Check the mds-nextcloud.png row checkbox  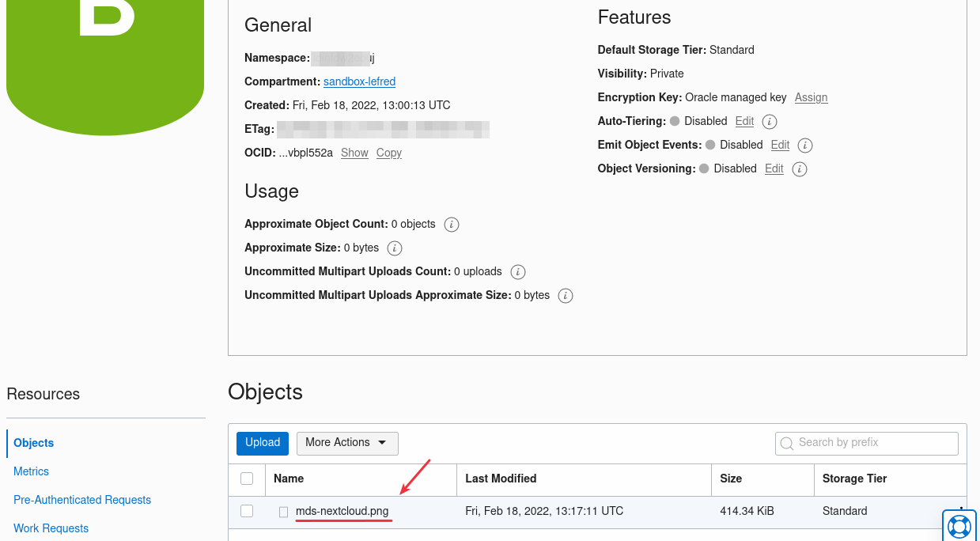click(247, 511)
